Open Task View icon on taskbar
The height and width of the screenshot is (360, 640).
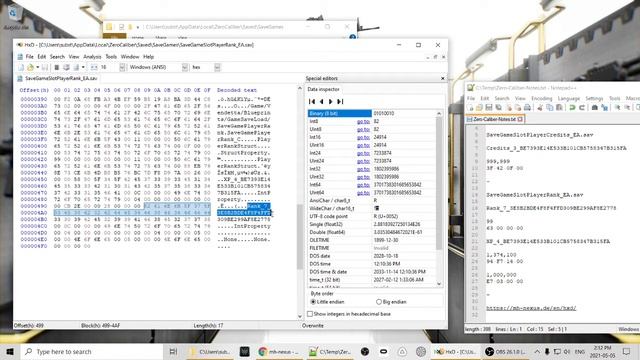(173, 351)
